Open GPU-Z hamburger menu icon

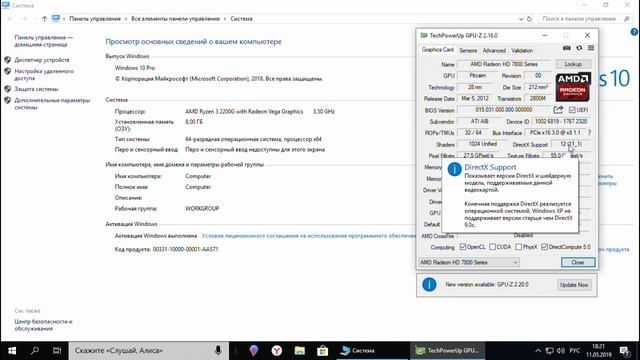[x=591, y=48]
